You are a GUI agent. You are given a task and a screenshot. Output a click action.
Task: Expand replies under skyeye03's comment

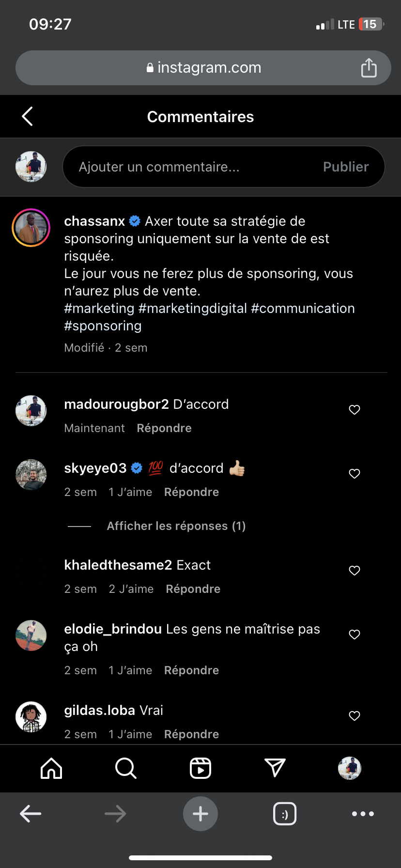(x=176, y=526)
